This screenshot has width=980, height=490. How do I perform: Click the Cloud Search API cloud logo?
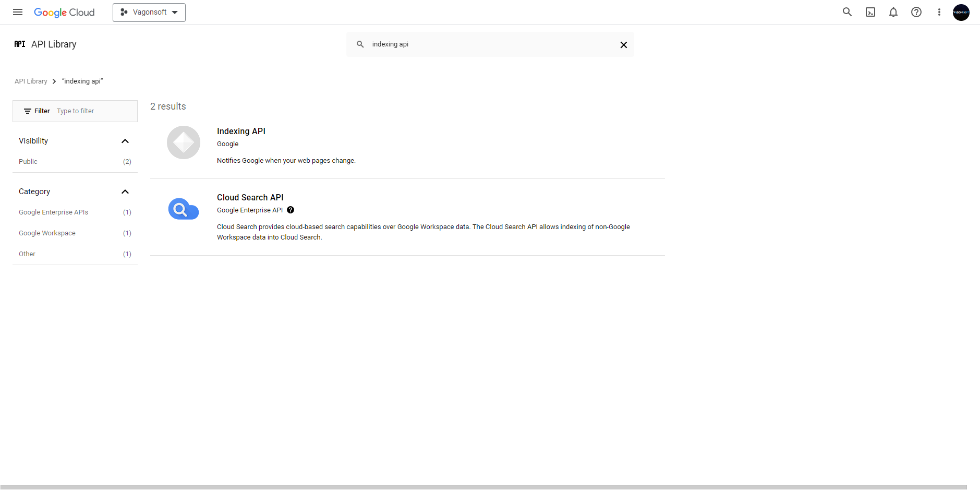(x=184, y=209)
